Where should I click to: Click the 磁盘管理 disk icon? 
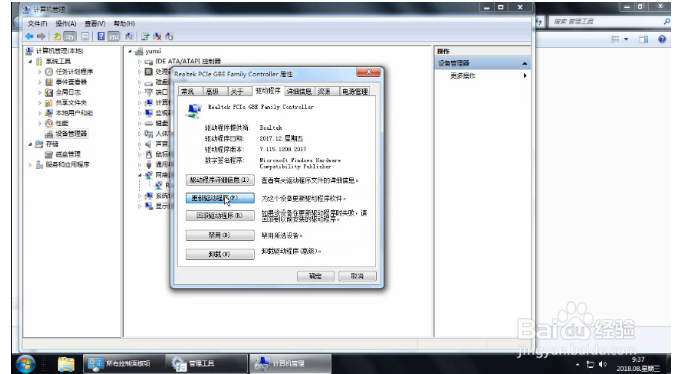pos(49,154)
